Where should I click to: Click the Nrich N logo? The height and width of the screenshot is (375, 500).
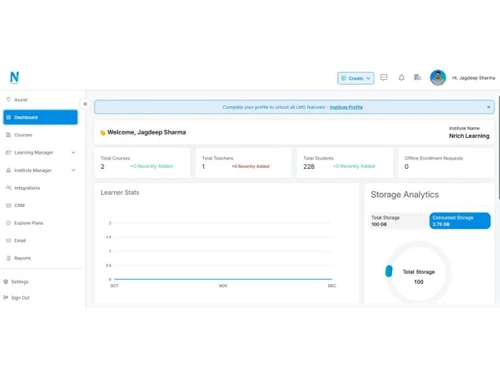tap(14, 77)
